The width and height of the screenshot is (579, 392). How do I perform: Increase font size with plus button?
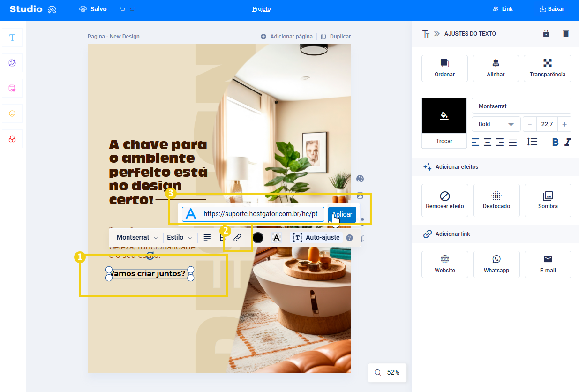pos(564,124)
